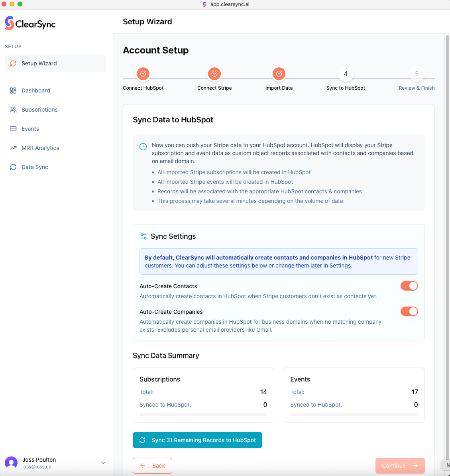Screen dimensions: 450x476
Task: Click the Subscriptions people icon
Action: click(x=13, y=110)
